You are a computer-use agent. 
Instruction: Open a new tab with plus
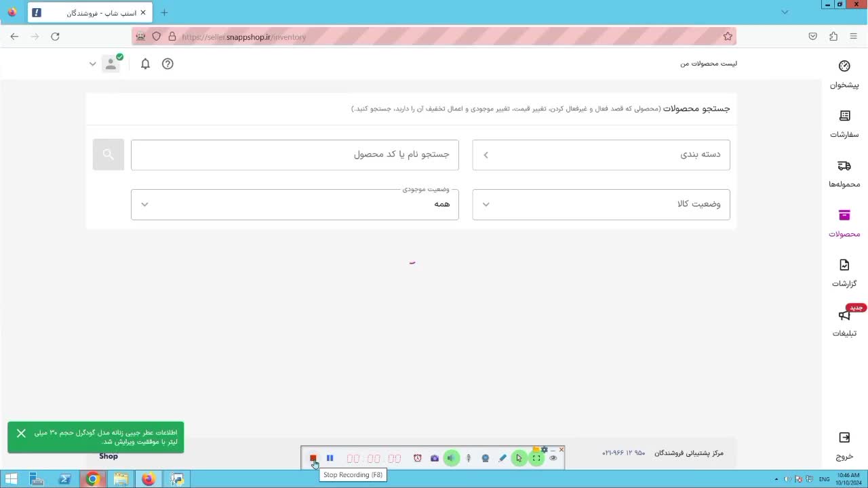point(164,13)
